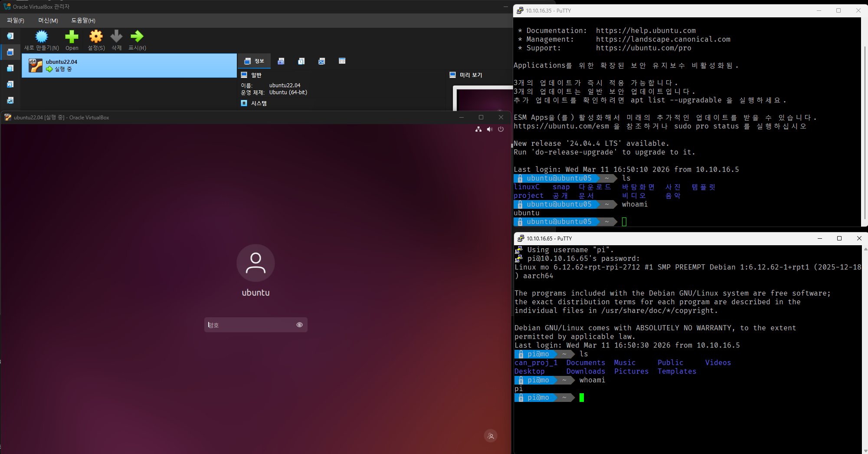Open the 도움말(H) menu
Image resolution: width=868 pixels, height=454 pixels.
pos(83,20)
